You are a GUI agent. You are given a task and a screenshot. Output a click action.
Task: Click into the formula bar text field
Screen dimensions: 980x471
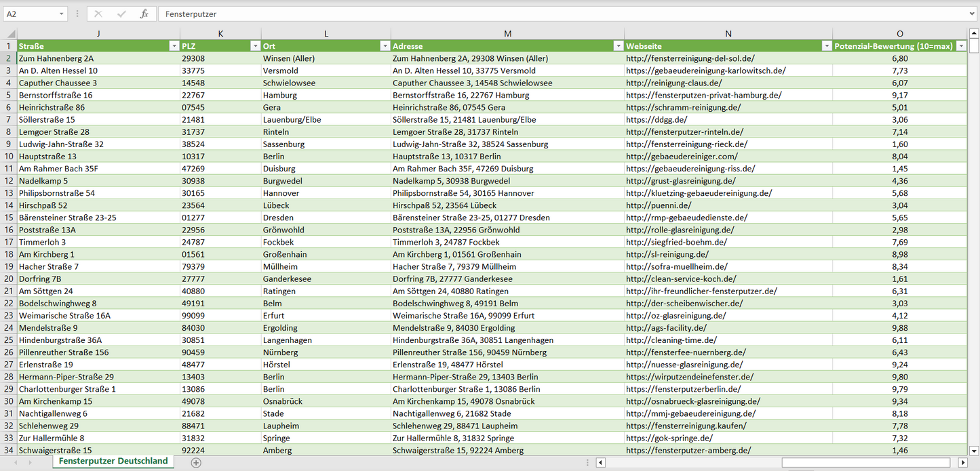click(543, 14)
